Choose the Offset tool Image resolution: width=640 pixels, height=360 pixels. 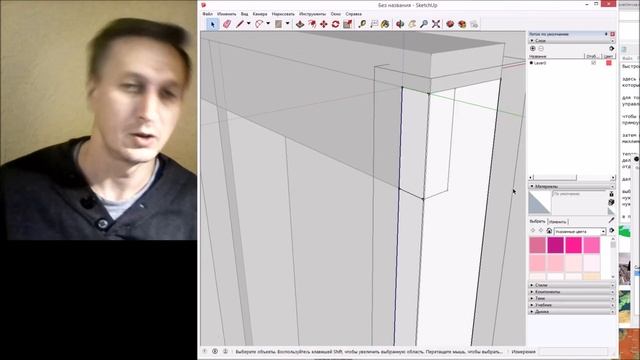312,24
